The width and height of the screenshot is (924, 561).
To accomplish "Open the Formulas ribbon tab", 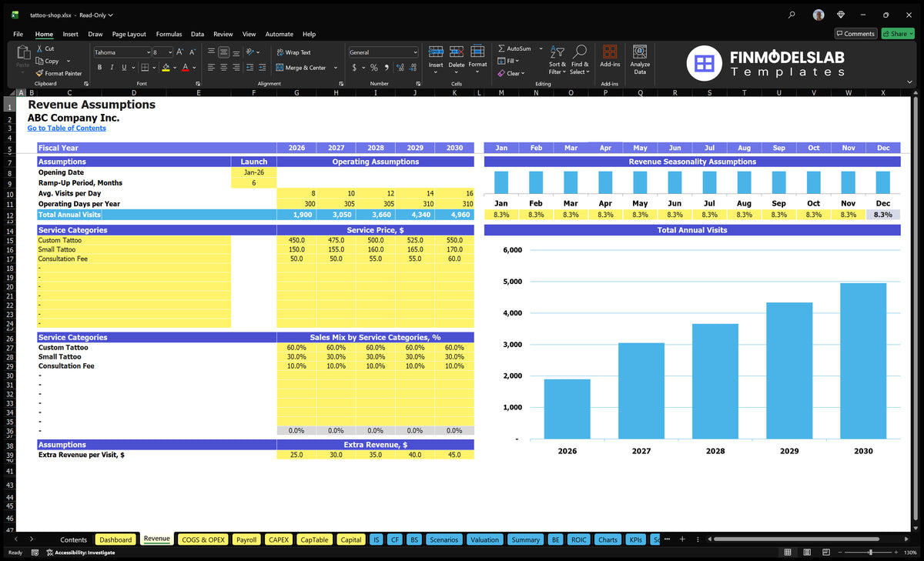I will pos(169,34).
